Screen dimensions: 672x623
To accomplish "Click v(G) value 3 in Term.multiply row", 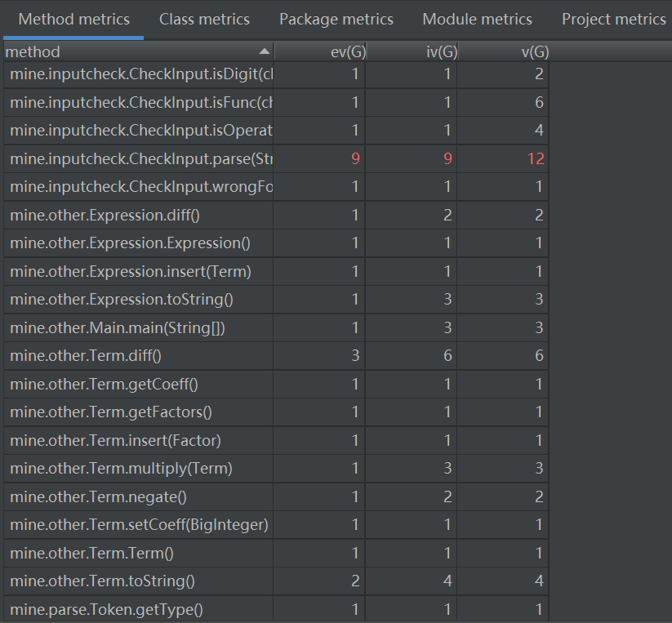I will (x=539, y=469).
